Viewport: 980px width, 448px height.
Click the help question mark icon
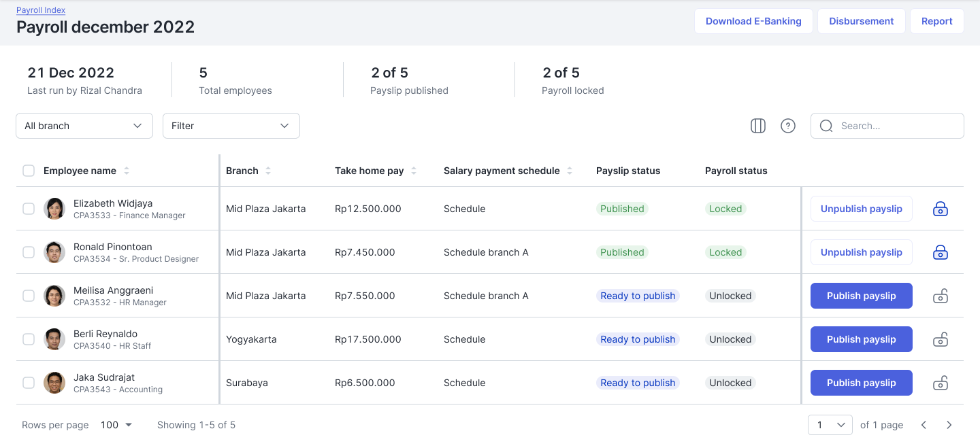(x=788, y=126)
